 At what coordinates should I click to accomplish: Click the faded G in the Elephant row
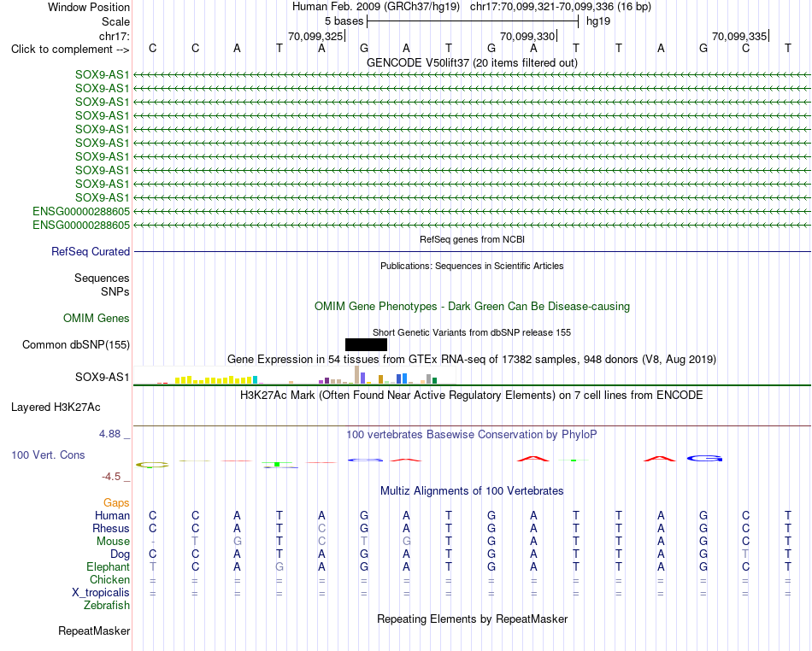tap(279, 567)
